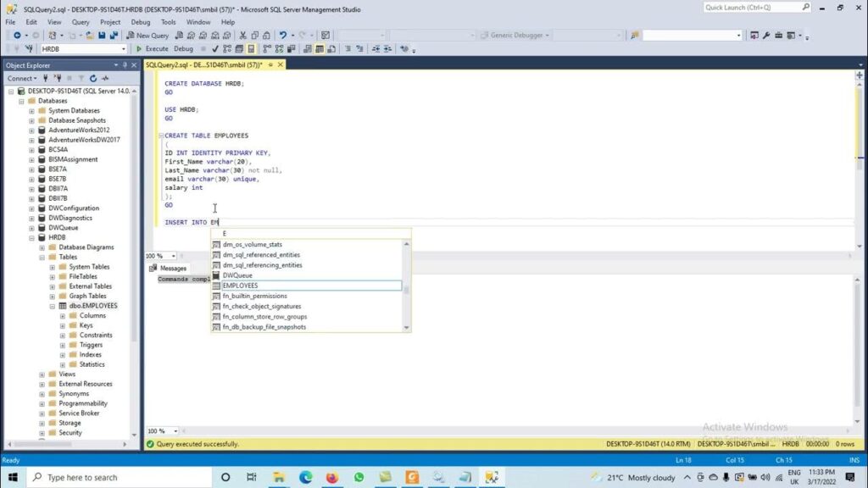
Task: Expand the Views folder node
Action: [x=42, y=374]
